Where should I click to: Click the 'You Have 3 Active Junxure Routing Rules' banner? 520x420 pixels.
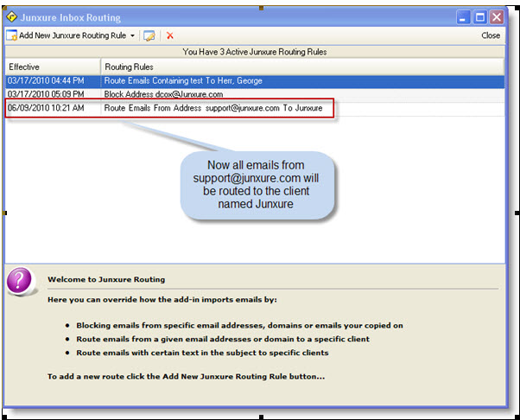(255, 52)
